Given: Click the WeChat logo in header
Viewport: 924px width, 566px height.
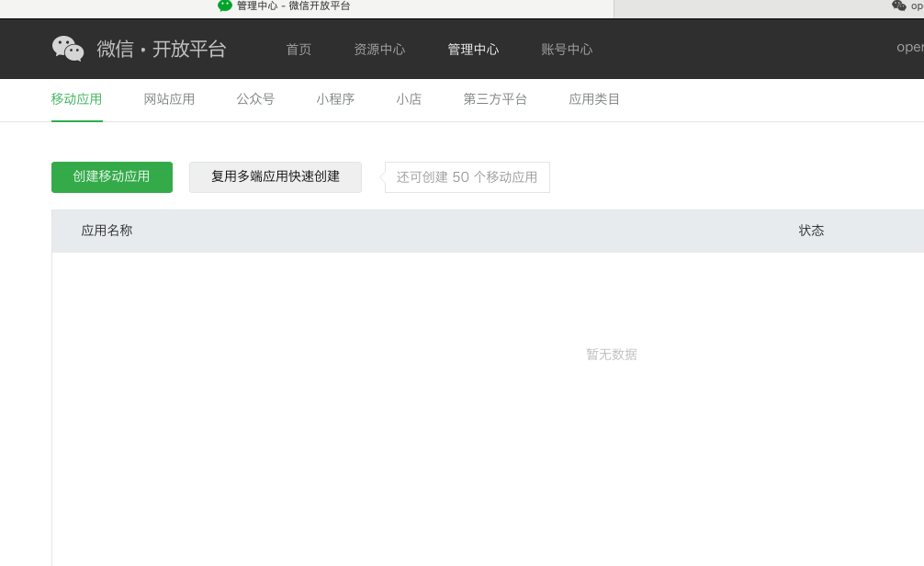Looking at the screenshot, I should [68, 49].
